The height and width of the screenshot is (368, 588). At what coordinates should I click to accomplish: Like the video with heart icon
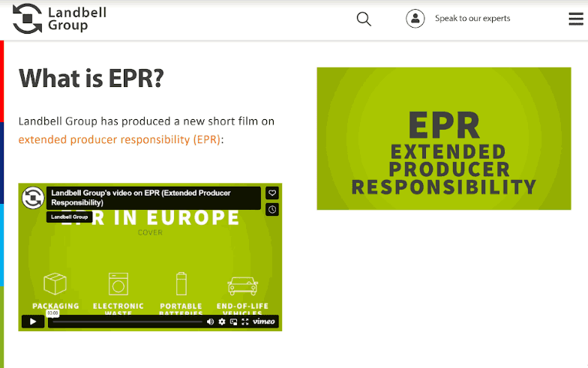[x=272, y=193]
